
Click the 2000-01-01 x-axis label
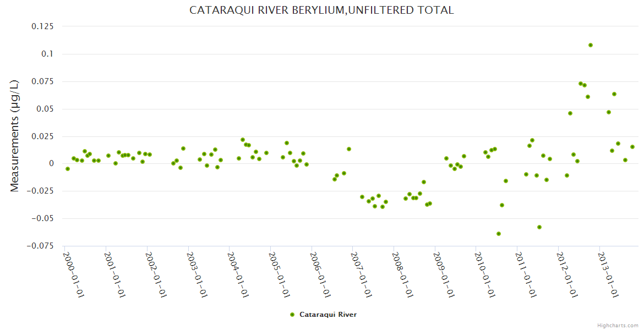coord(74,274)
